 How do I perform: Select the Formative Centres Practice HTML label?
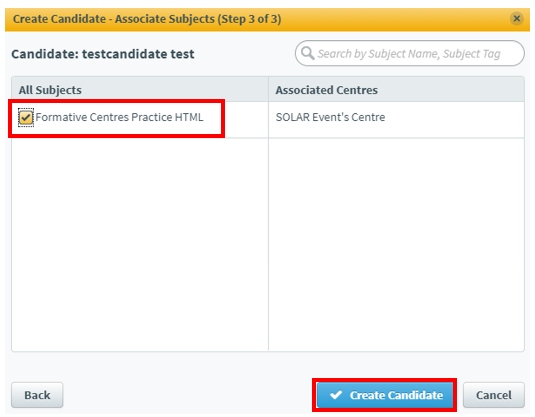tap(119, 117)
